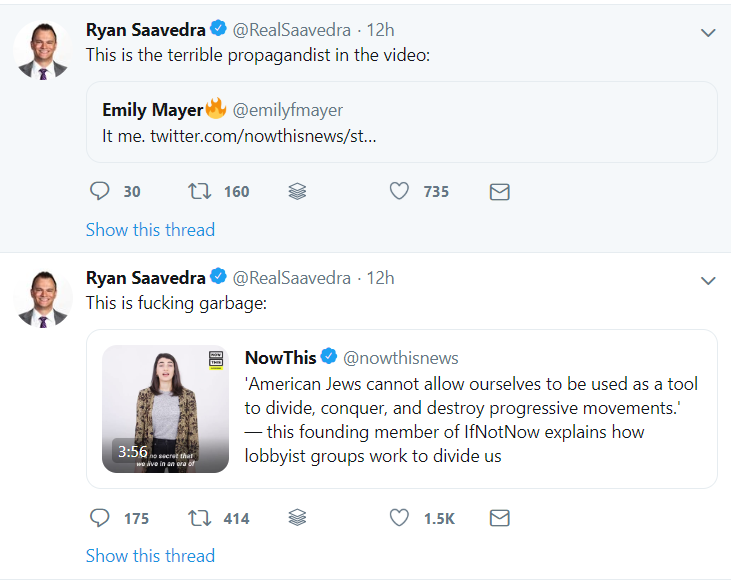Show this thread under the second tweet
The width and height of the screenshot is (731, 586).
tap(150, 556)
